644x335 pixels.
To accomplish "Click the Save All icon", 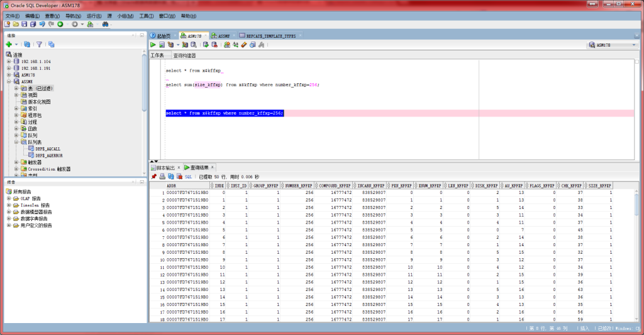I will click(x=33, y=25).
